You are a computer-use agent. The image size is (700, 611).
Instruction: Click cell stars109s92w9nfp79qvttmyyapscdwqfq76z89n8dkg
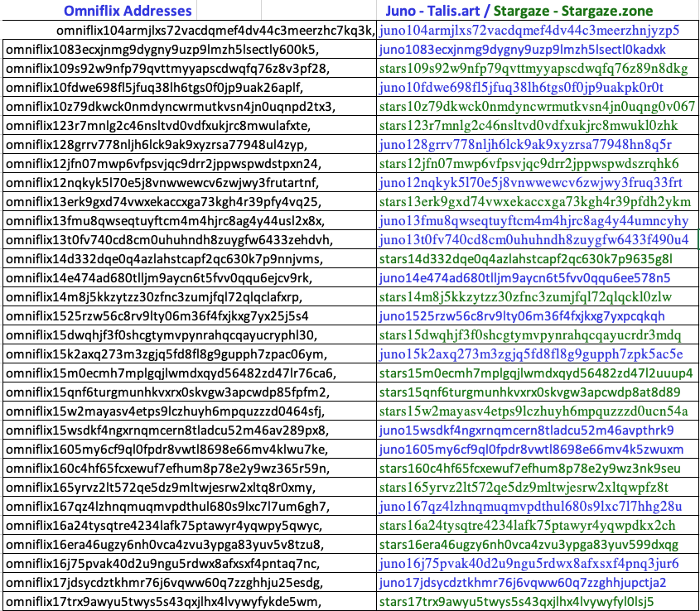pyautogui.click(x=538, y=68)
